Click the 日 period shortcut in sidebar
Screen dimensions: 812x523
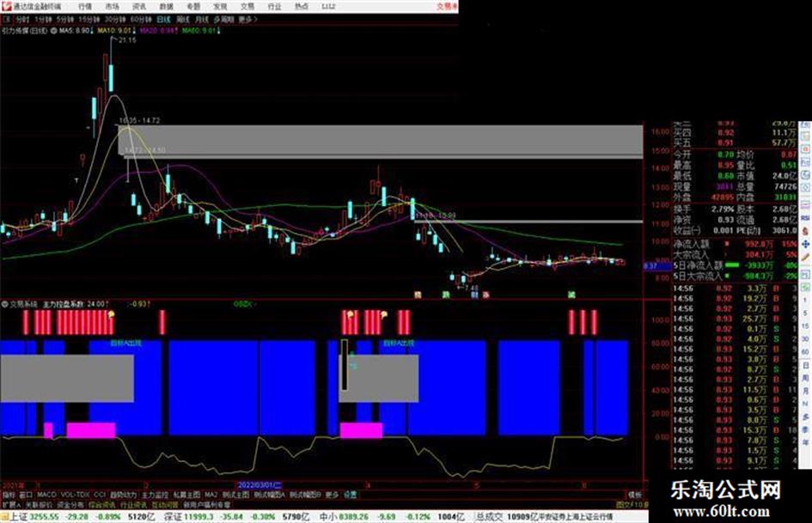805,366
